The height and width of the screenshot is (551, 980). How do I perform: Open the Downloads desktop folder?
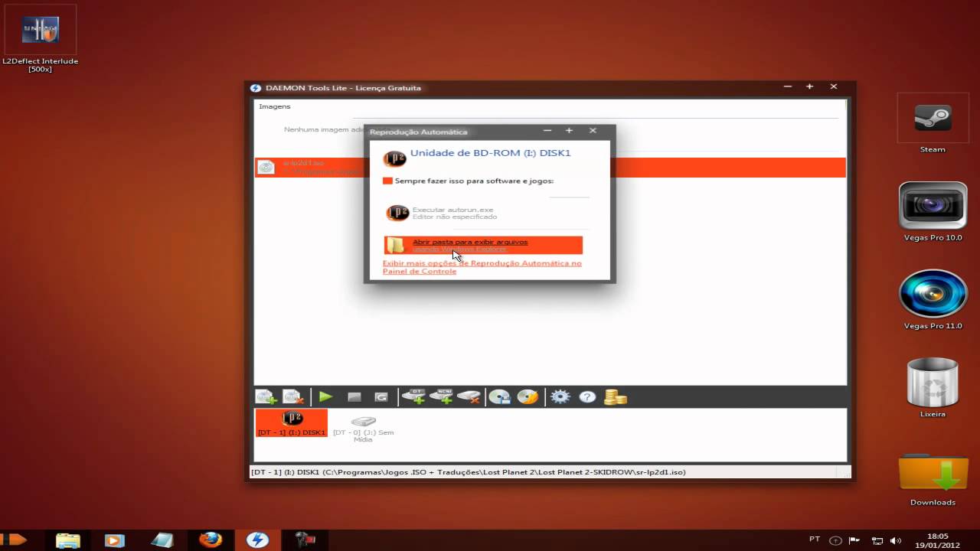tap(933, 478)
